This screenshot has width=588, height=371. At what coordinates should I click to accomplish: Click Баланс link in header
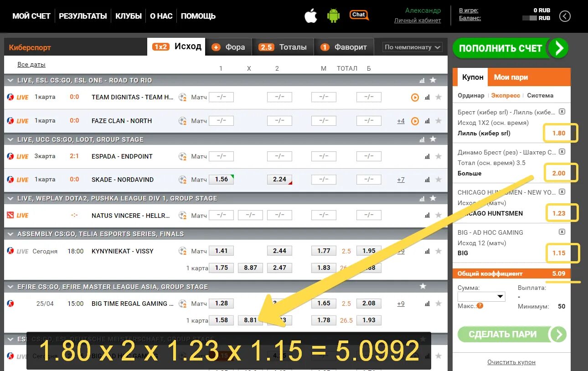pyautogui.click(x=470, y=19)
